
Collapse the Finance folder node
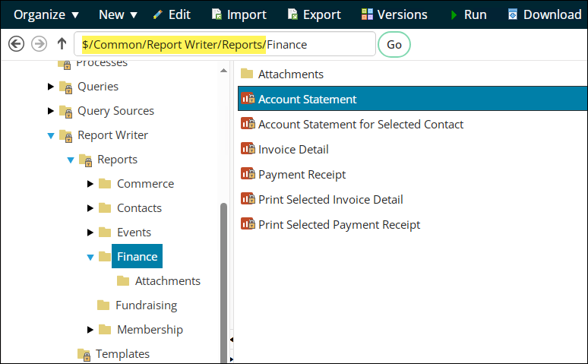90,258
